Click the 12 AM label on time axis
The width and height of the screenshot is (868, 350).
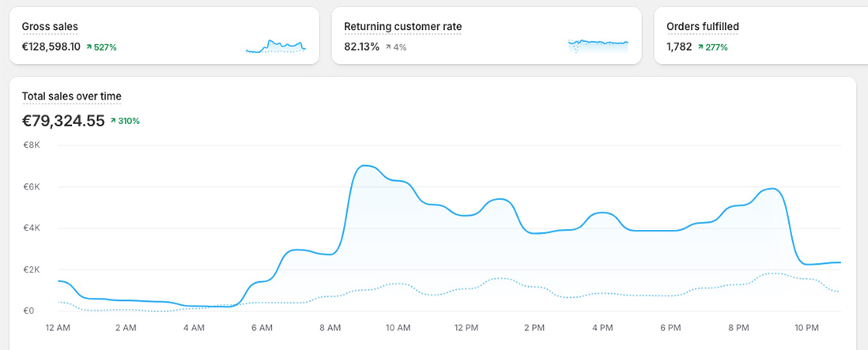[x=58, y=327]
